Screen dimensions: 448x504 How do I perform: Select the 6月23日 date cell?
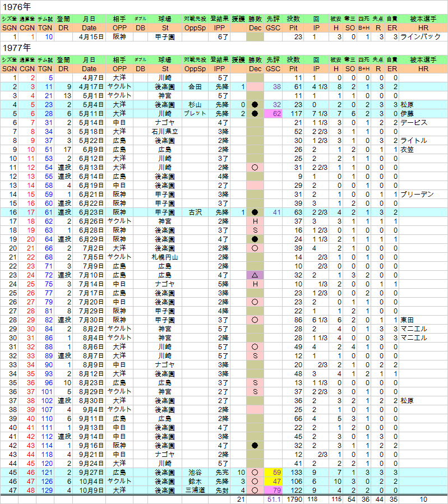89,212
